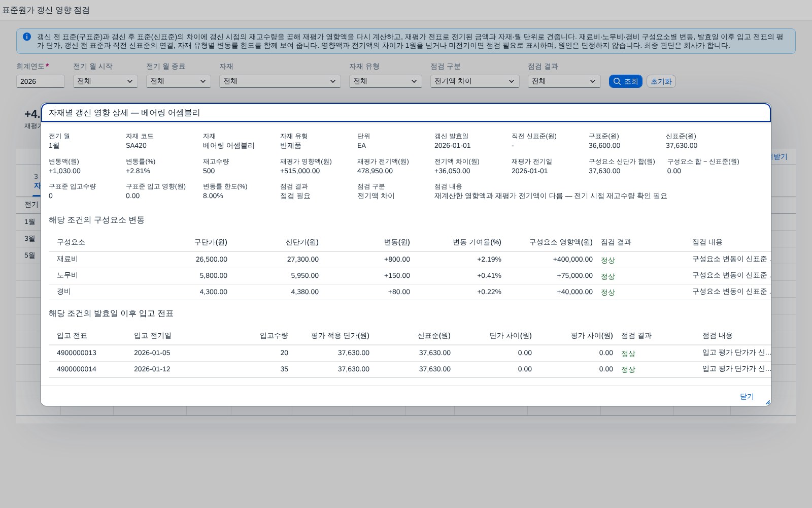Click the 입고 전기일 column header
Image resolution: width=812 pixels, height=508 pixels.
pyautogui.click(x=153, y=336)
